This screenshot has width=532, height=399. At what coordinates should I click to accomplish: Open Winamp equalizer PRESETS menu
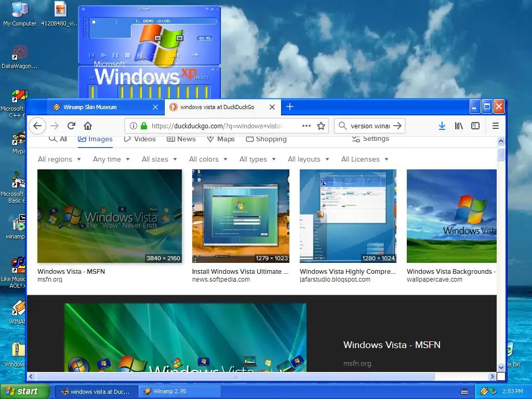201,78
